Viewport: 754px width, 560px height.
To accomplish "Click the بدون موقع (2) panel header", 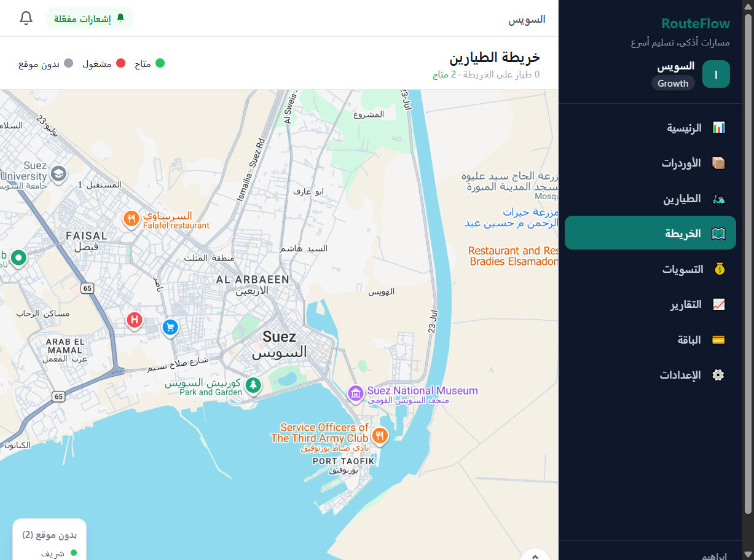I will tap(49, 535).
